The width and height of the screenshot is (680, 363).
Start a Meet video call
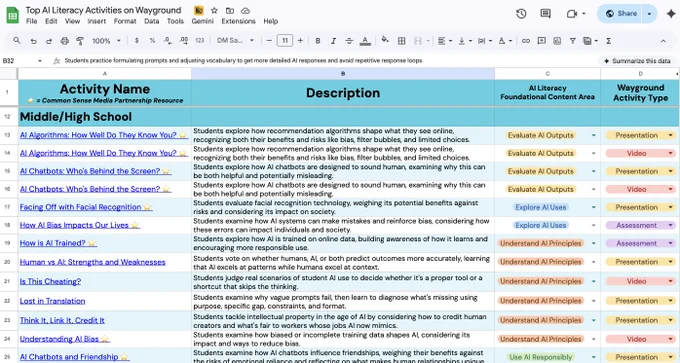pyautogui.click(x=572, y=14)
